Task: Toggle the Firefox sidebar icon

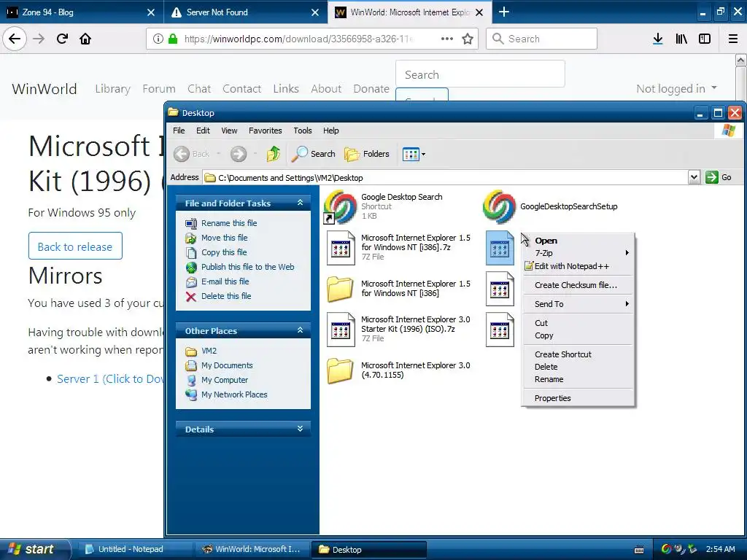Action: pos(705,39)
